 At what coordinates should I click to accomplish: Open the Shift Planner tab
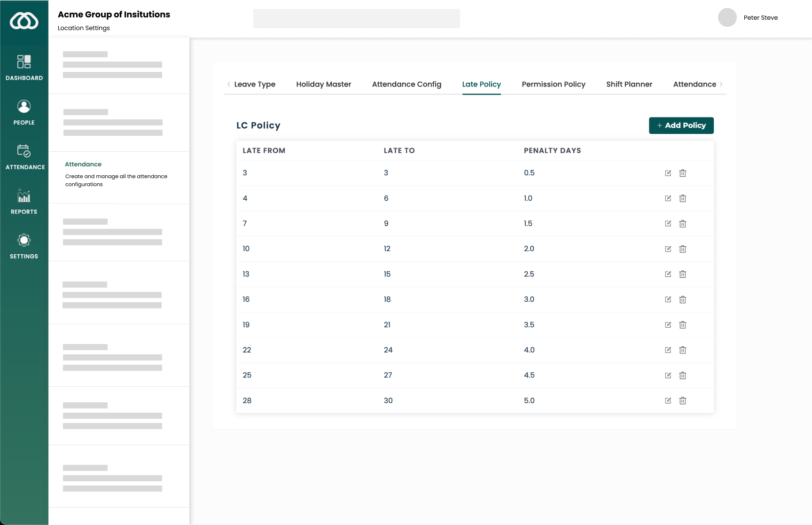tap(629, 84)
